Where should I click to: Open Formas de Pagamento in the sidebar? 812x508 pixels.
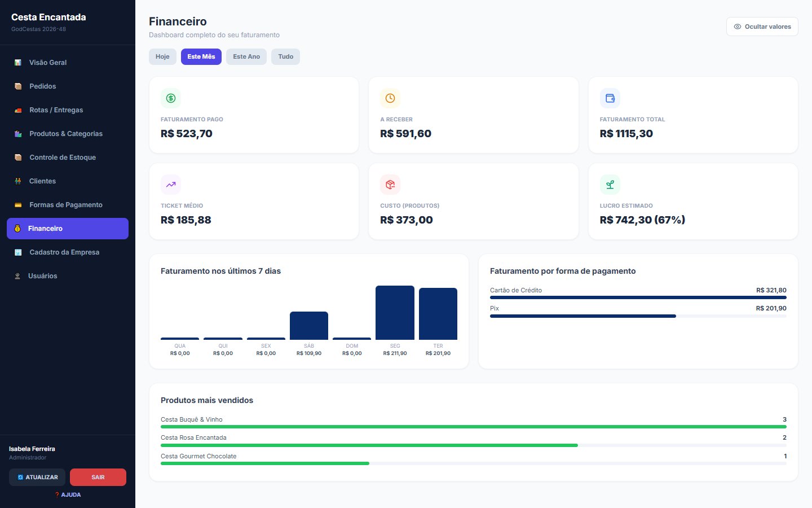68,205
